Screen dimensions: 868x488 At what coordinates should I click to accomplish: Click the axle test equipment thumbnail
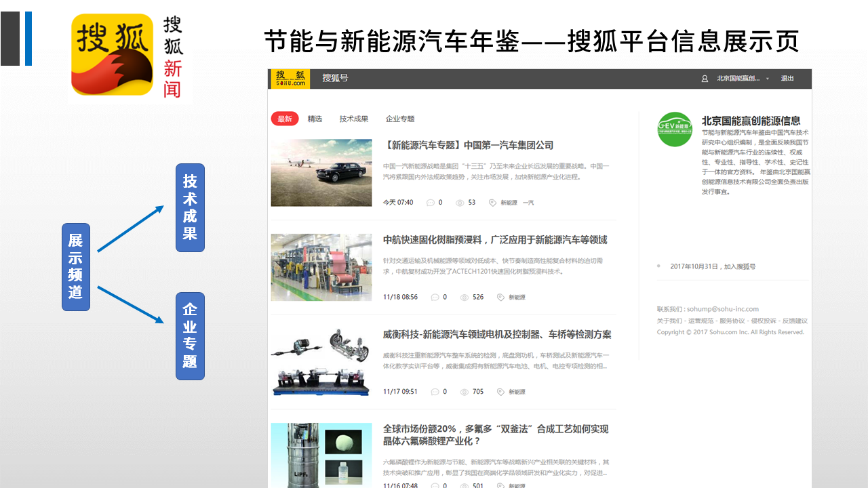[x=321, y=362]
